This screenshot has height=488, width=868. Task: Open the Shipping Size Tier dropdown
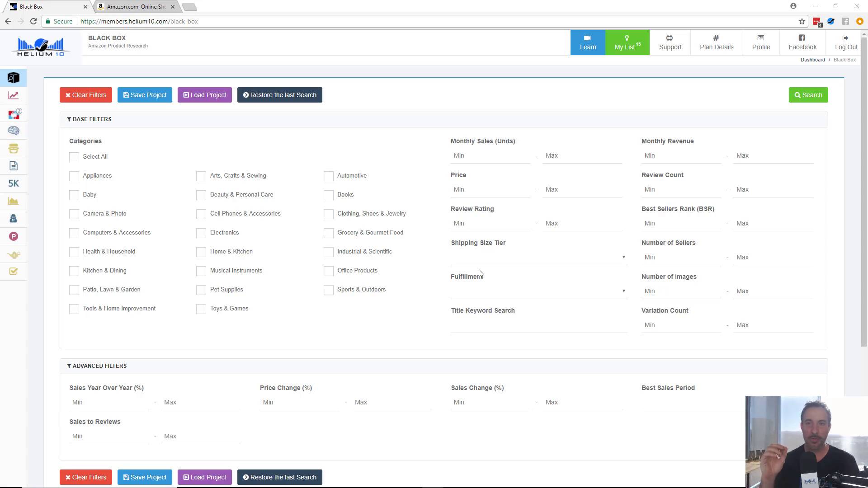(x=539, y=257)
